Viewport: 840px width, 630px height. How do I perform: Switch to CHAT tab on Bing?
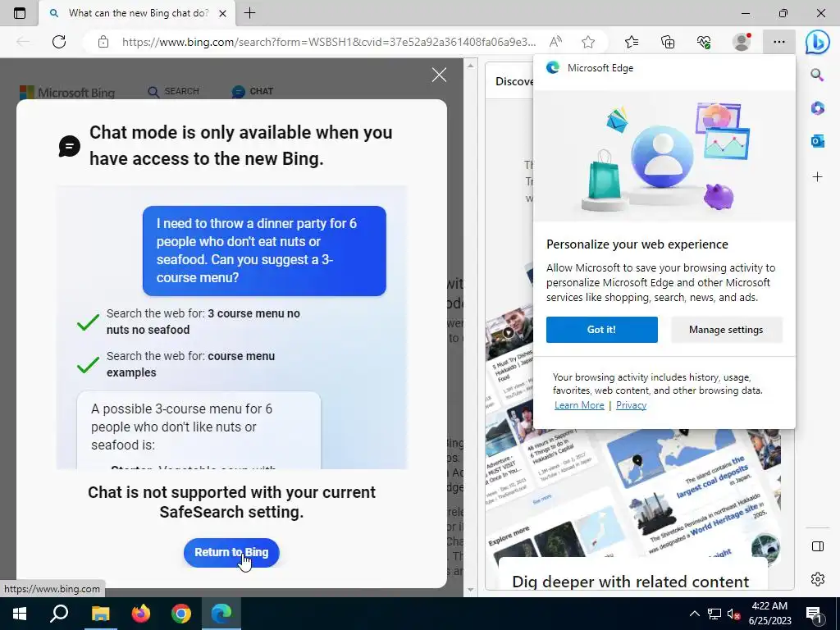point(253,92)
